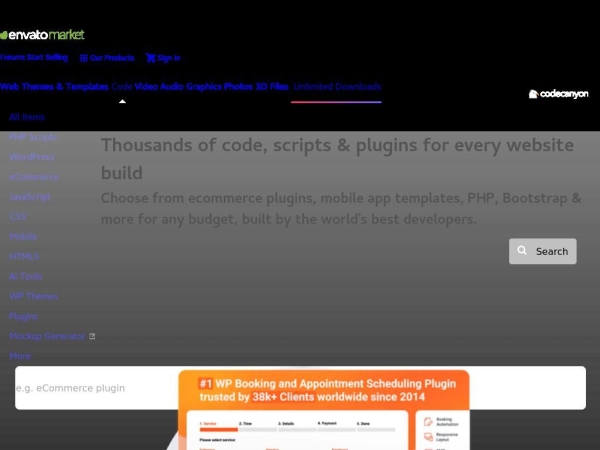Open the Start Selling link
Screen dimensions: 600x450
click(x=47, y=57)
